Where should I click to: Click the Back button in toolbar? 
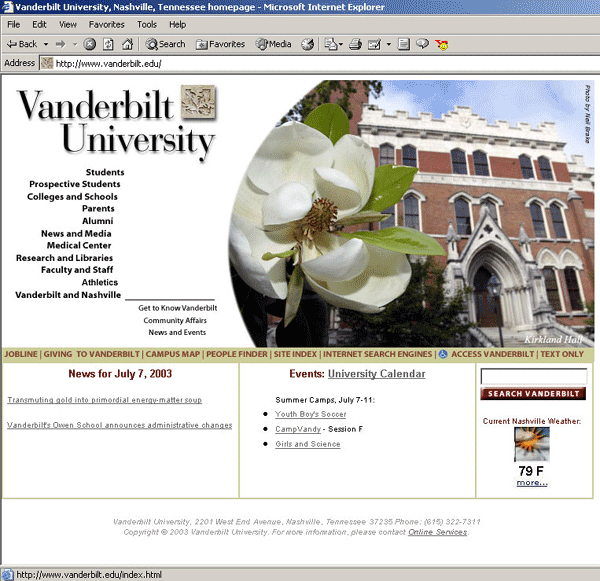click(x=22, y=44)
